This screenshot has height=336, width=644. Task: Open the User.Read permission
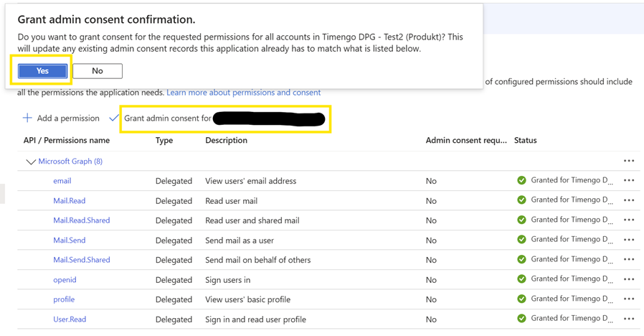(x=70, y=319)
